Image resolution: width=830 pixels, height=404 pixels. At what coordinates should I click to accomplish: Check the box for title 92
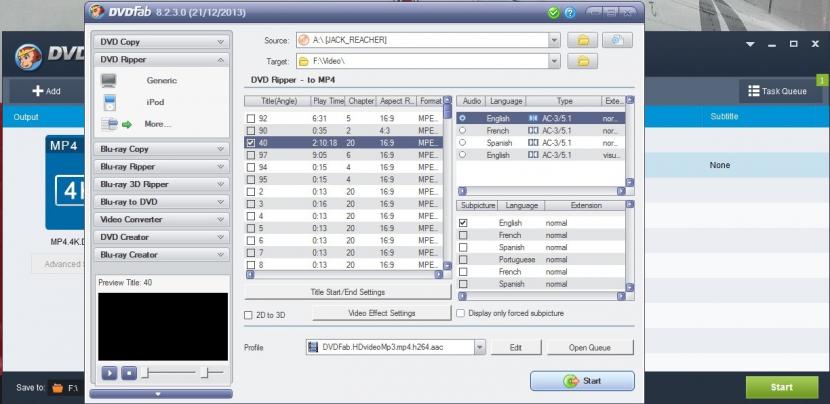pos(251,119)
